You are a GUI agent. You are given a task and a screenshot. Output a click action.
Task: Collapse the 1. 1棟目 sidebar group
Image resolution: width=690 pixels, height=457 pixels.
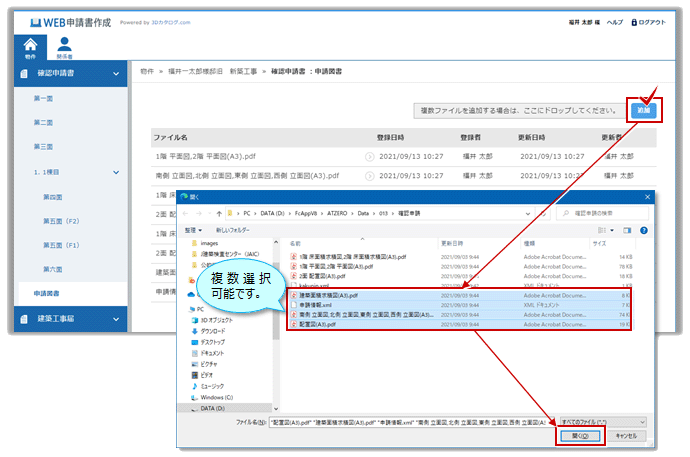point(116,171)
